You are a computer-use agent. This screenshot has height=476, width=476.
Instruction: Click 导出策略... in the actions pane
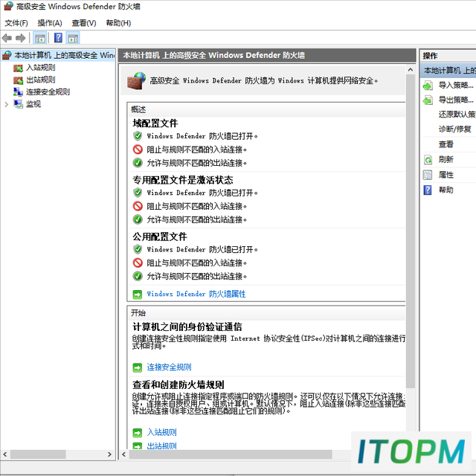click(456, 100)
